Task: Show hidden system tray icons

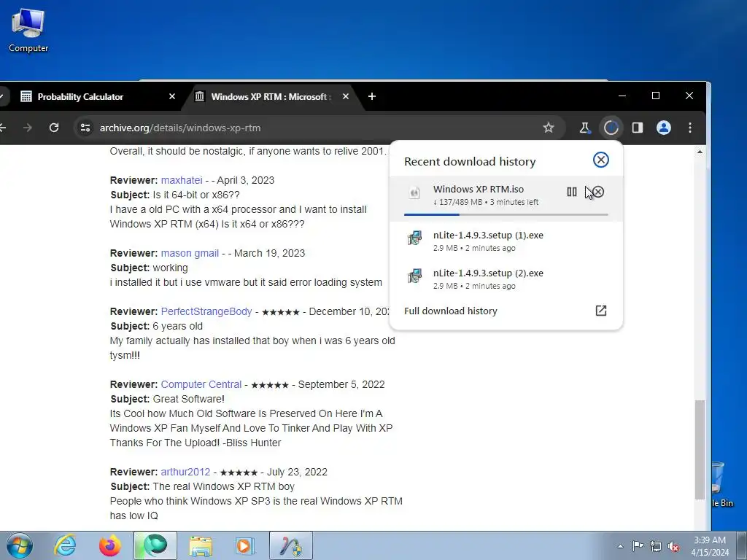Action: tap(620, 546)
